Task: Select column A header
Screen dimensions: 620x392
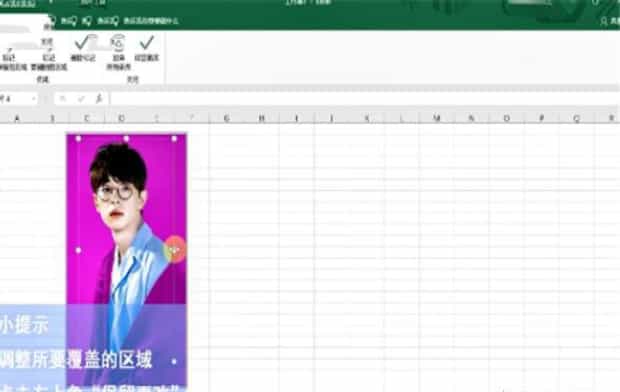Action: [x=17, y=118]
